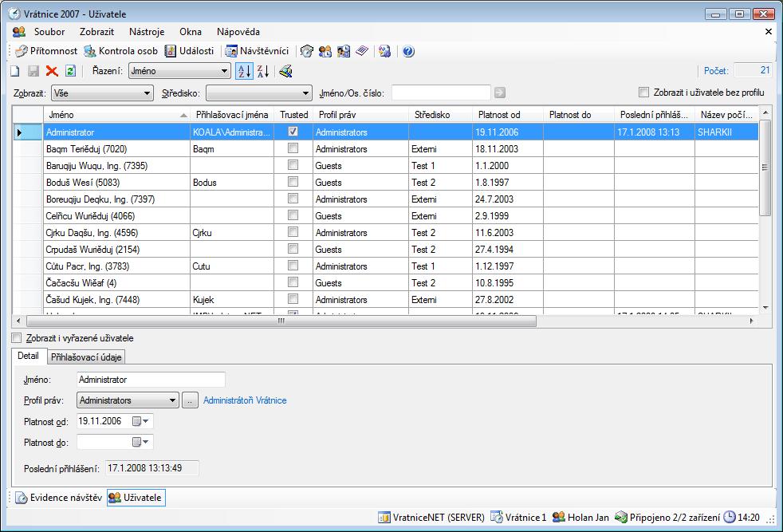The height and width of the screenshot is (532, 783).
Task: Click the '..' button next to Profil práv
Action: click(190, 400)
